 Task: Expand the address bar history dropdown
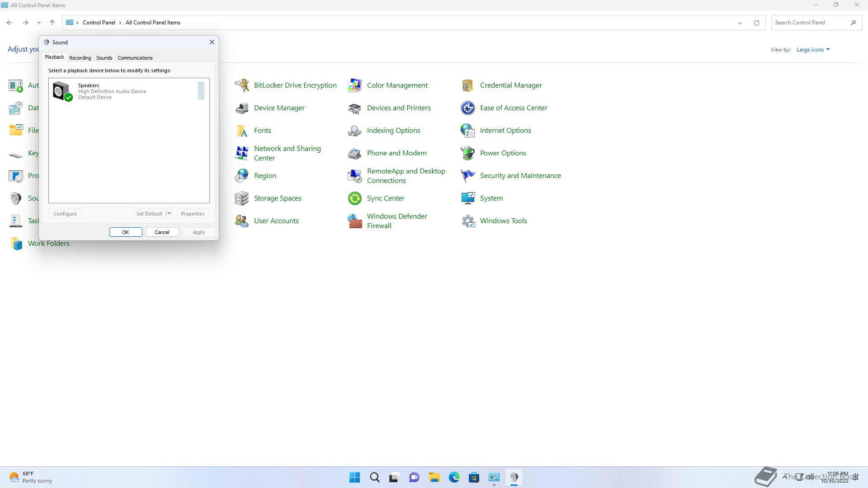point(740,23)
